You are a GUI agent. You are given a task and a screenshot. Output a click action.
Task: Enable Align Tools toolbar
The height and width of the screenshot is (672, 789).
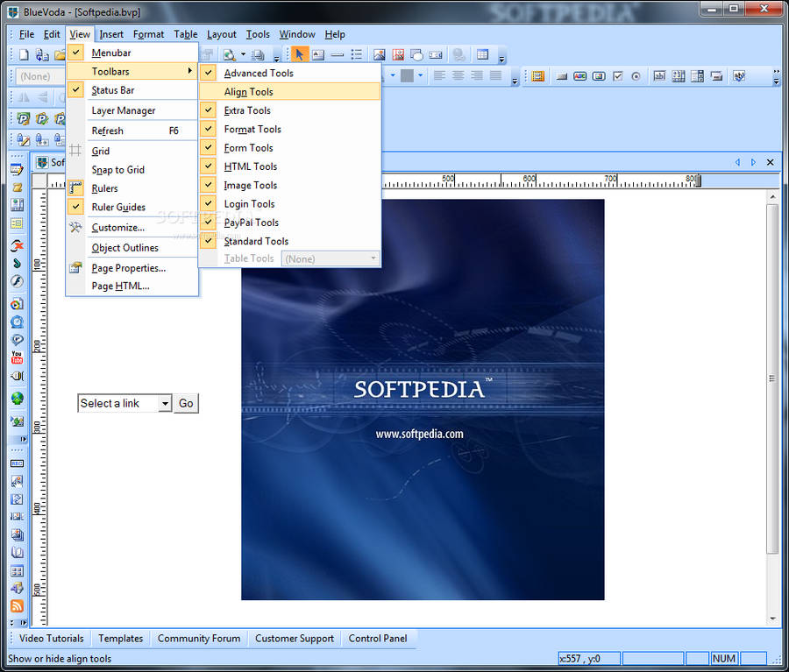click(x=248, y=92)
